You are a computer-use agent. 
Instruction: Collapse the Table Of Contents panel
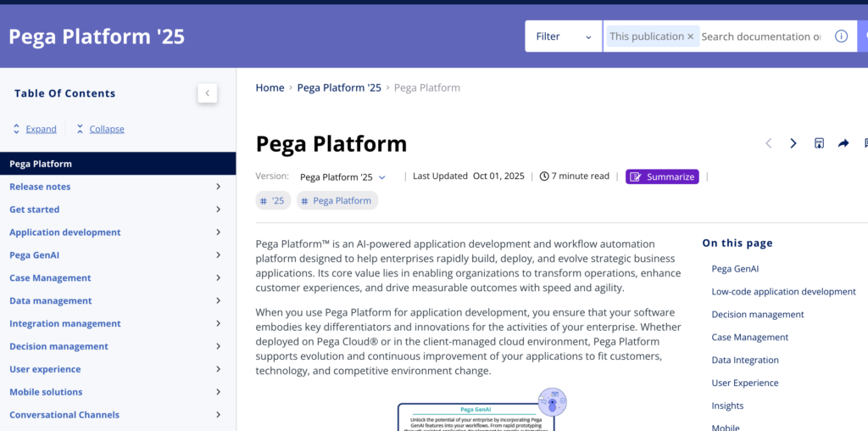click(208, 93)
